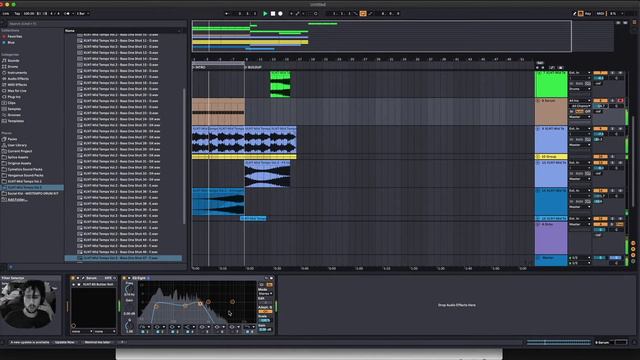Image resolution: width=640 pixels, height=360 pixels.
Task: Open the Serum track 'All Channels' dropdown
Action: (x=580, y=106)
